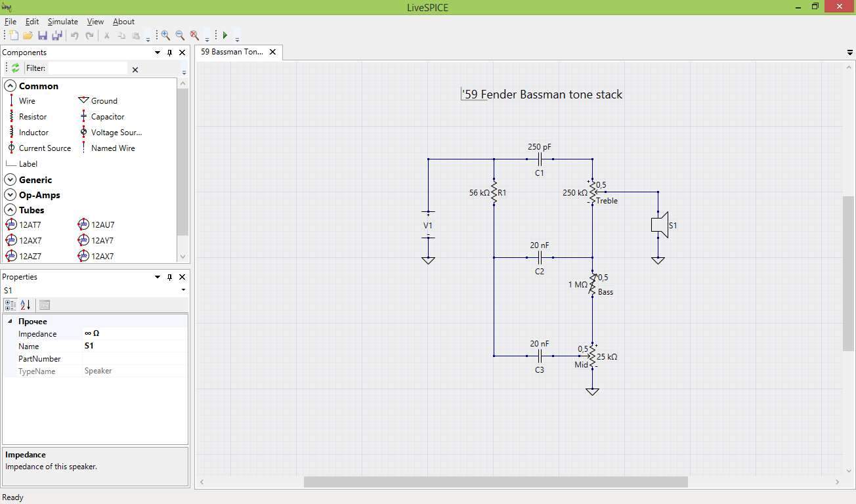Clear the component filter text

tap(135, 69)
